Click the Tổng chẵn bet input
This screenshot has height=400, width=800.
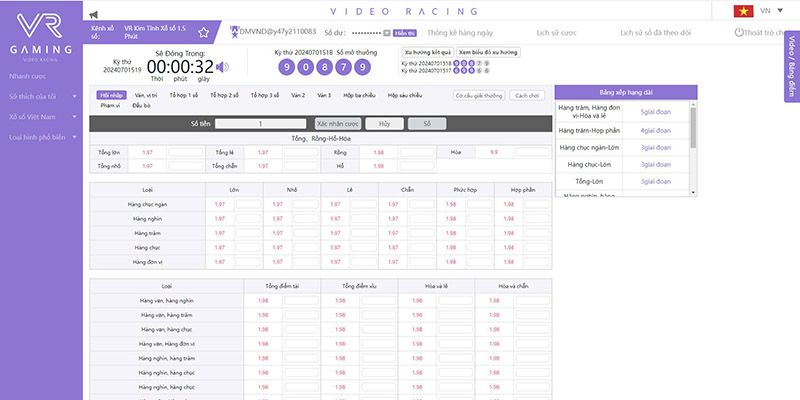click(302, 166)
